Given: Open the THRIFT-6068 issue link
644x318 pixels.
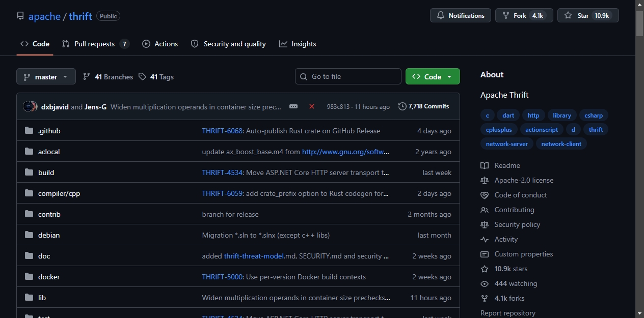Looking at the screenshot, I should click(222, 131).
